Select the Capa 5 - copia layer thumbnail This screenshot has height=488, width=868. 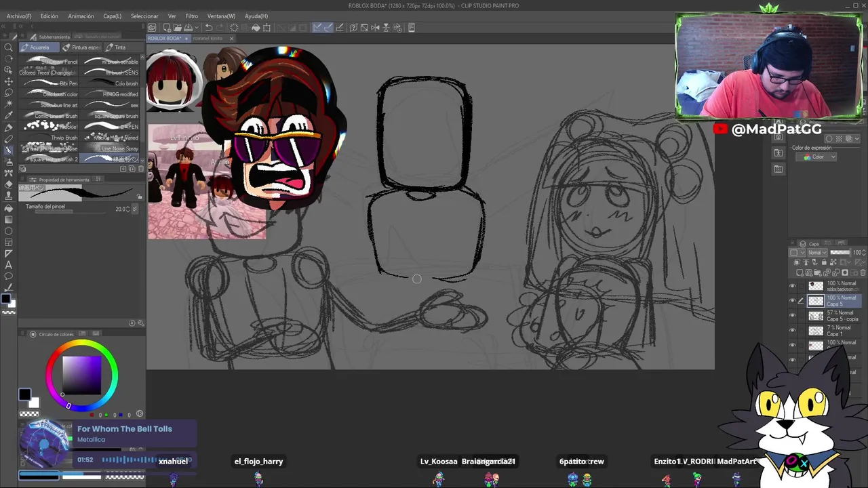click(816, 316)
